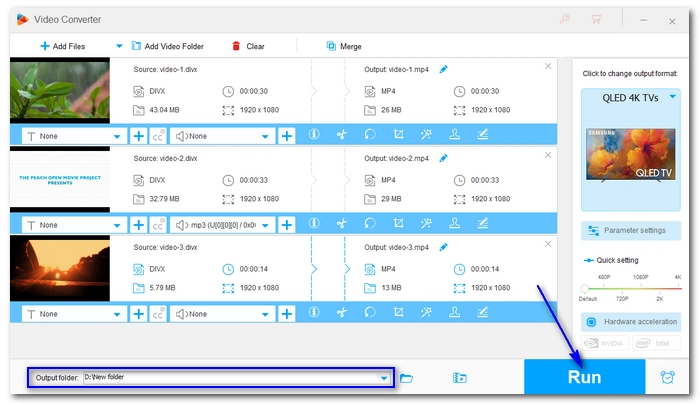The width and height of the screenshot is (700, 405).
Task: Clear the file list
Action: coord(248,46)
